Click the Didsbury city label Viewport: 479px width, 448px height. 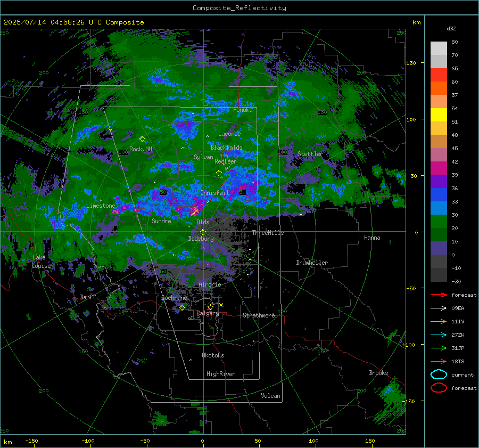tap(201, 239)
